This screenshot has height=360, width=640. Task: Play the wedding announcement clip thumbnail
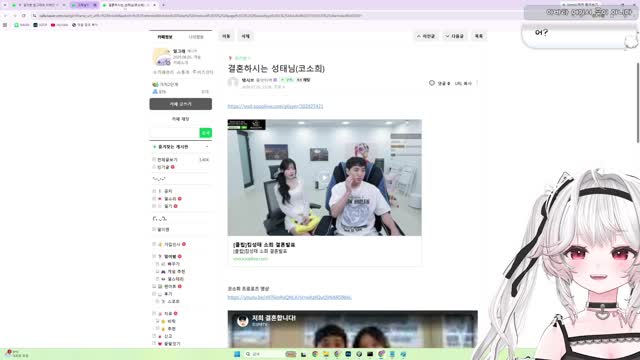(324, 178)
